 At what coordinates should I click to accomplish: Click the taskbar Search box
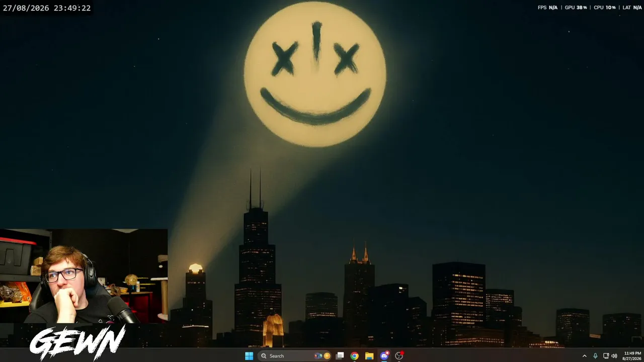click(x=295, y=356)
